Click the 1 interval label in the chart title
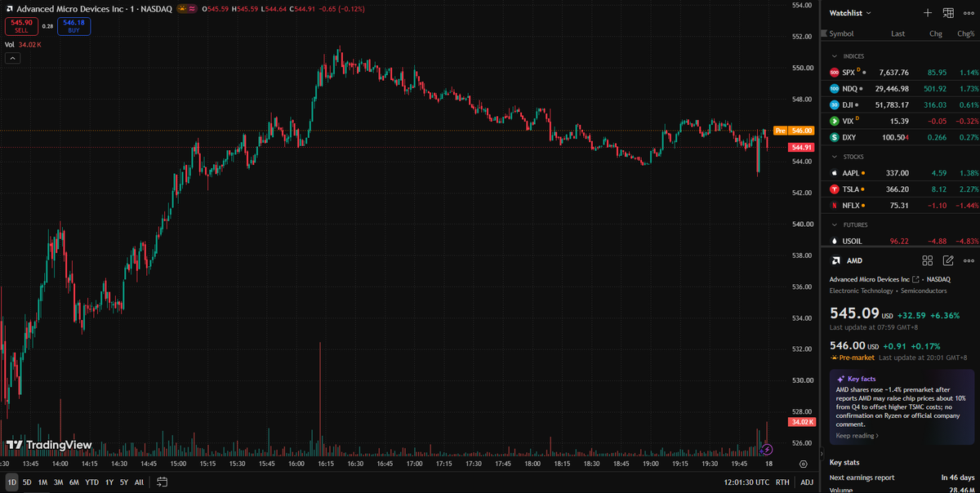 131,8
